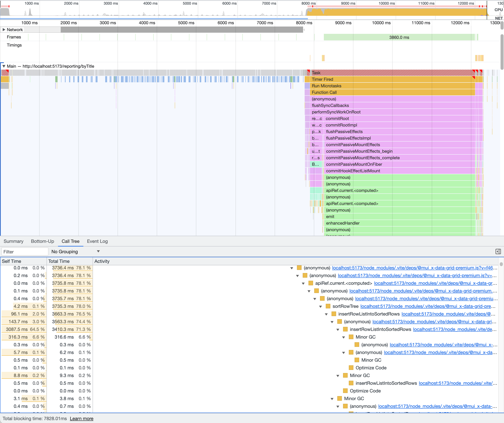The image size is (504, 423).
Task: Click the show sidebar panel icon
Action: click(x=498, y=251)
